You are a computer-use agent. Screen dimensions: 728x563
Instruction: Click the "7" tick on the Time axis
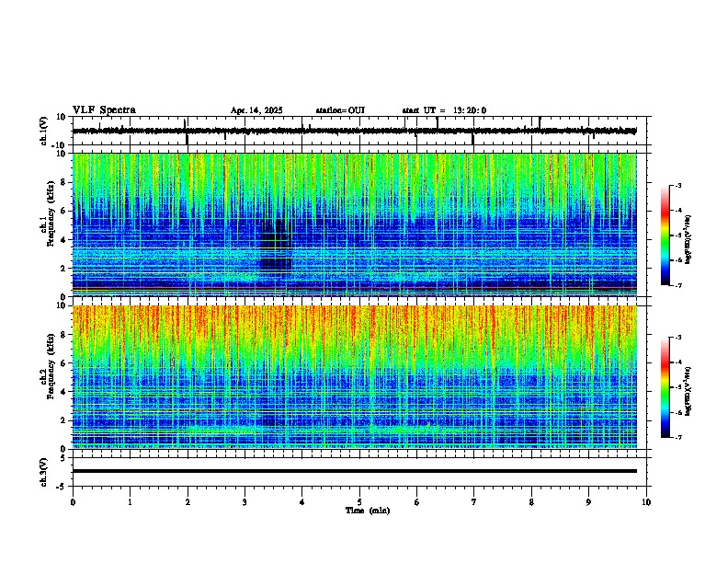coord(474,502)
